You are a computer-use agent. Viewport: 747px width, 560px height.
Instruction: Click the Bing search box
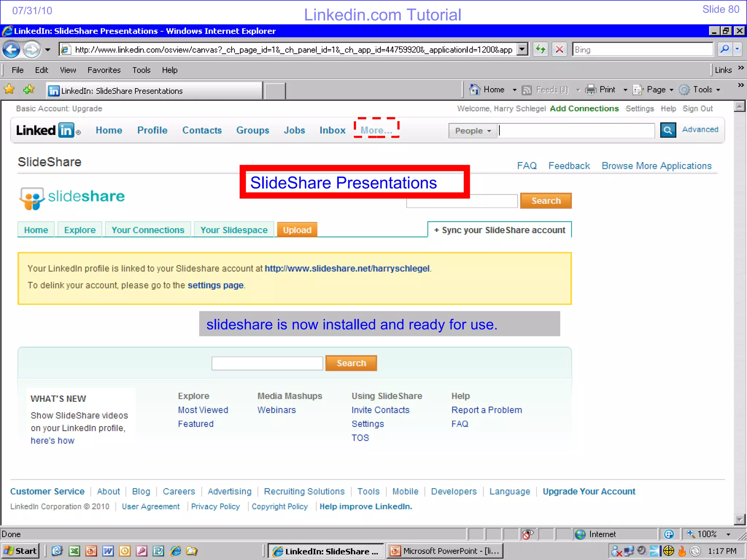tap(643, 50)
